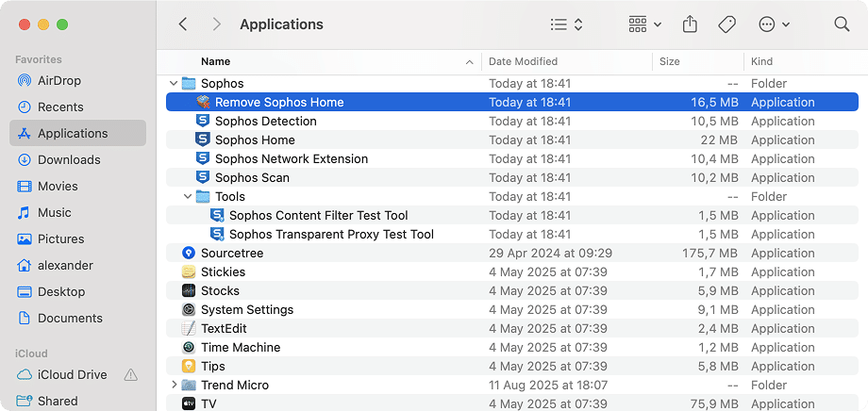
Task: Open the list view options dropdown
Action: (567, 25)
